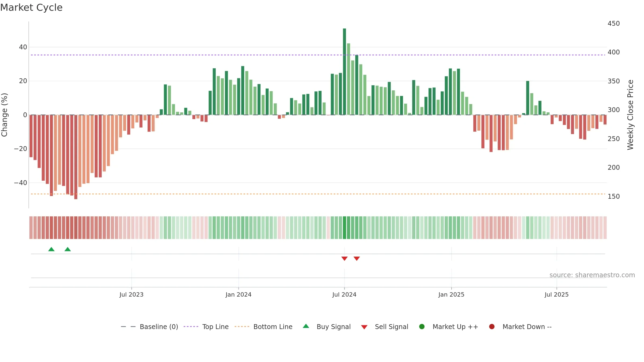644x362 pixels.
Task: Click the 150 right axis value
Action: (x=614, y=197)
